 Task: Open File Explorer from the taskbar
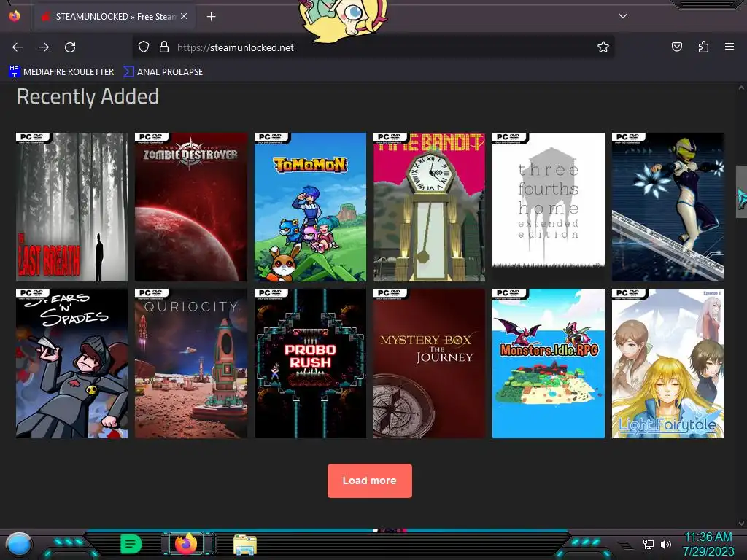(x=245, y=545)
